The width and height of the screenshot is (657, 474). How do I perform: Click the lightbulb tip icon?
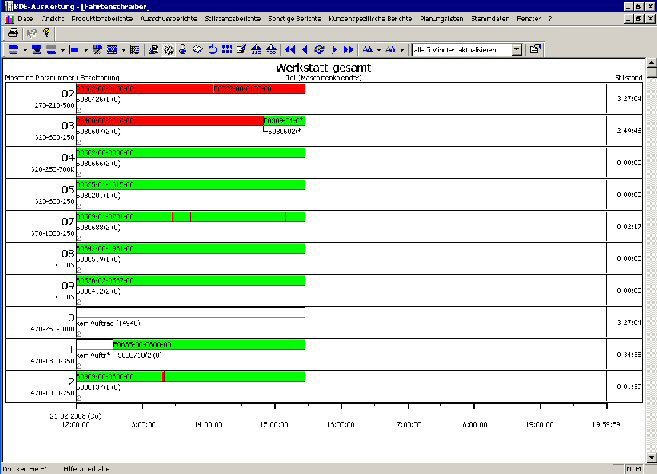(47, 33)
